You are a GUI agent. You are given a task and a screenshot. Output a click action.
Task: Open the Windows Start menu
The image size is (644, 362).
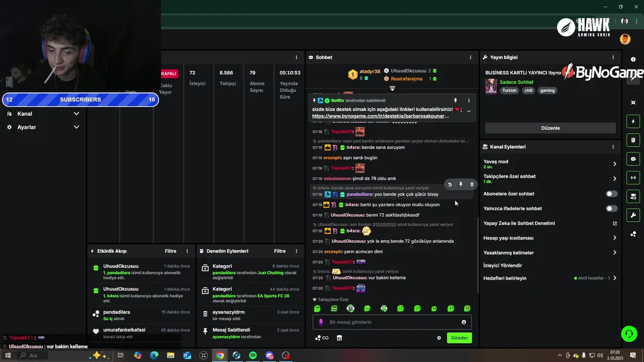(x=8, y=355)
